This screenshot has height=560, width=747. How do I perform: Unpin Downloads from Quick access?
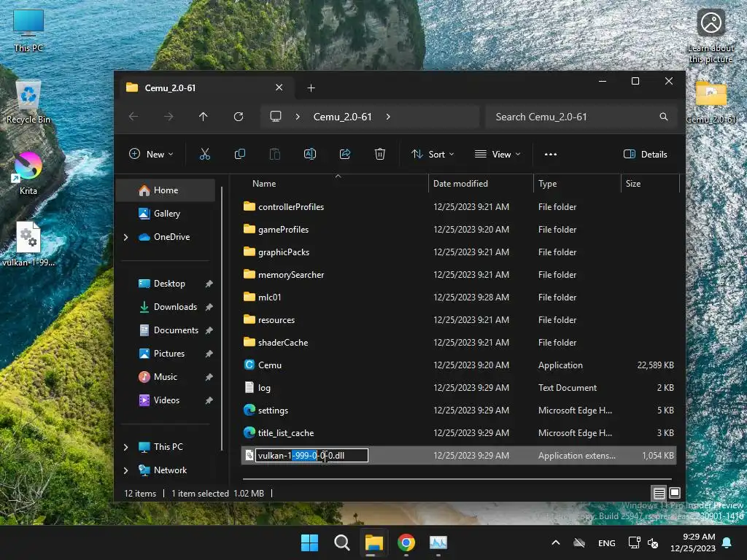(209, 307)
